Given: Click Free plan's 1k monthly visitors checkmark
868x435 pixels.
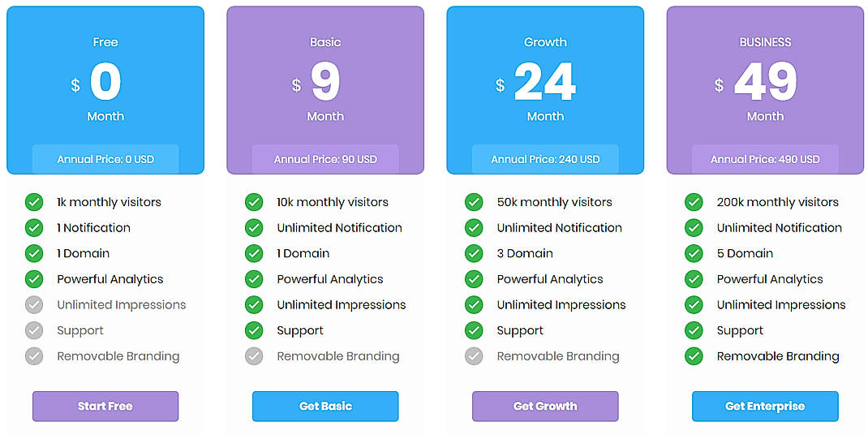Looking at the screenshot, I should point(34,202).
